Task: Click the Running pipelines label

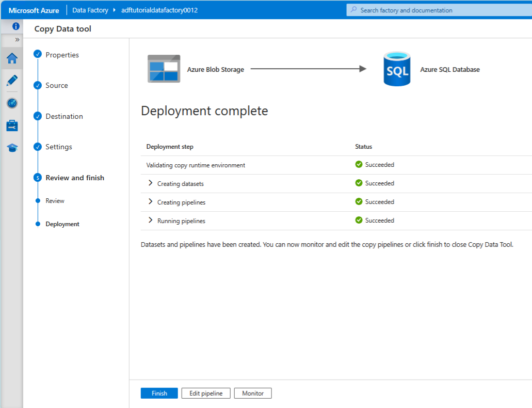Action: pos(181,221)
